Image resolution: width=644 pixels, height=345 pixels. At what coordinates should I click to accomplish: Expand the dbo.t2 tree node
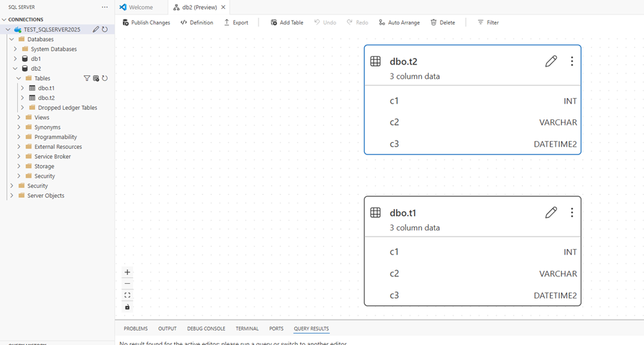pos(23,98)
